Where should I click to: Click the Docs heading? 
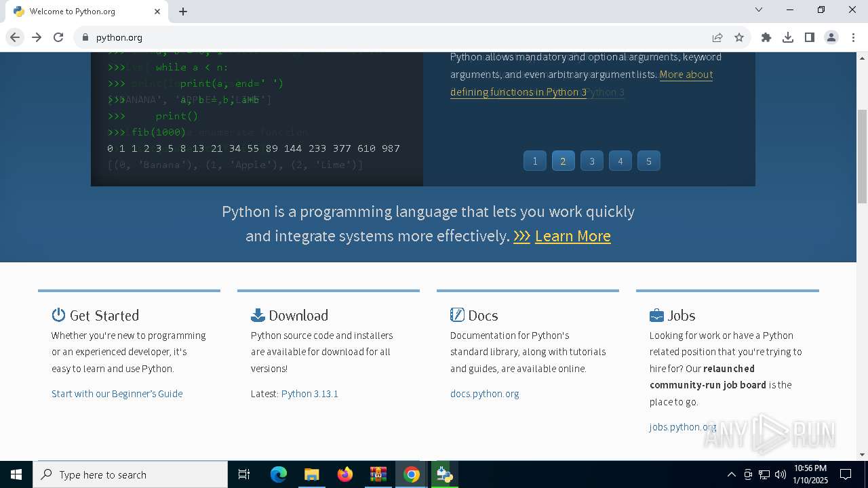[x=483, y=315]
